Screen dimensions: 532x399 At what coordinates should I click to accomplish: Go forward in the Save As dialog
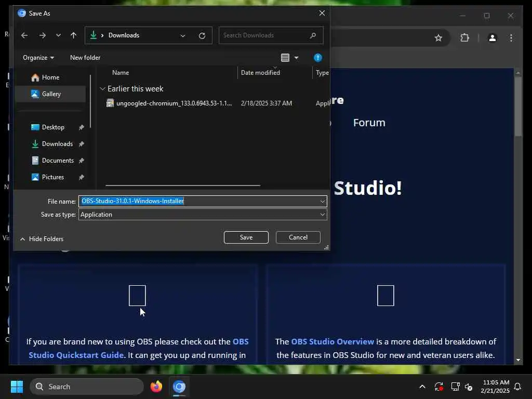pyautogui.click(x=43, y=35)
